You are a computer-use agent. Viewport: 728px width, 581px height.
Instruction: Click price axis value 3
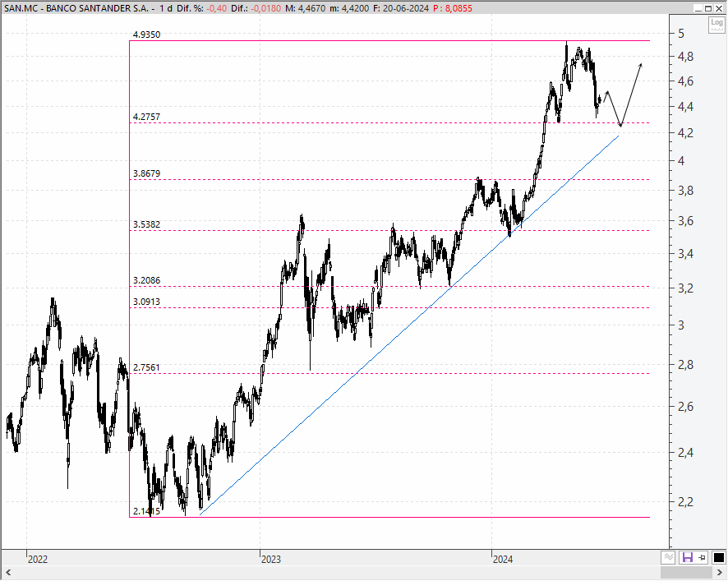pos(681,325)
